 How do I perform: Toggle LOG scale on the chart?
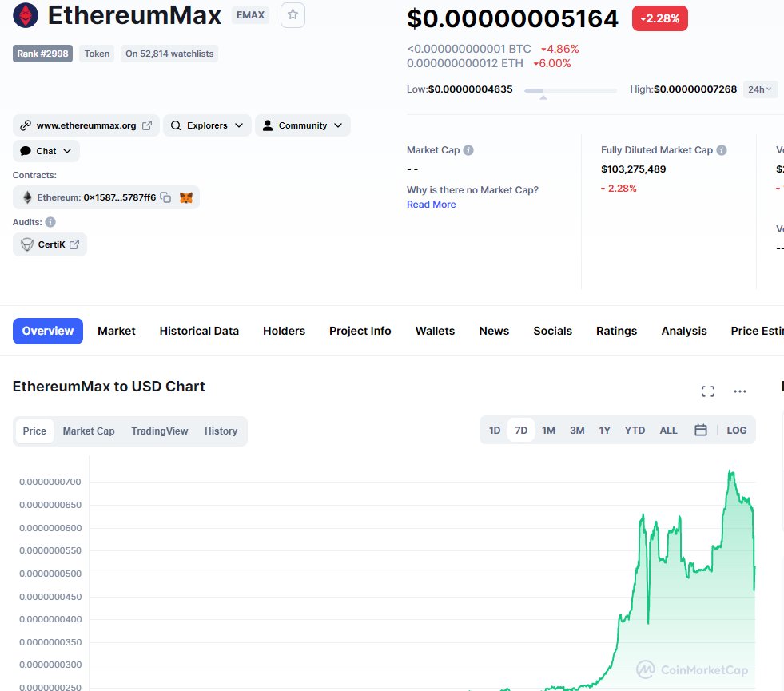tap(736, 430)
